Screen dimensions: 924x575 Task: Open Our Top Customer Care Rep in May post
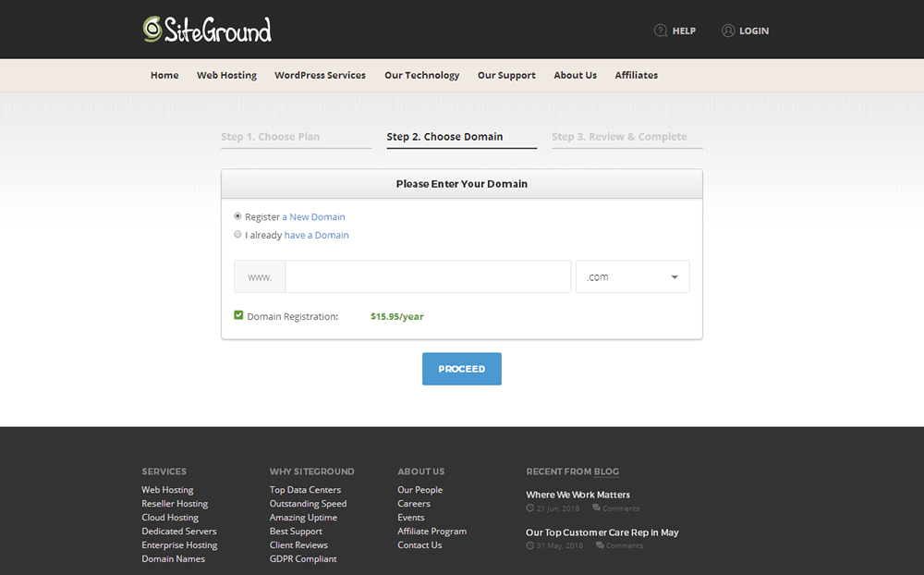pyautogui.click(x=602, y=532)
